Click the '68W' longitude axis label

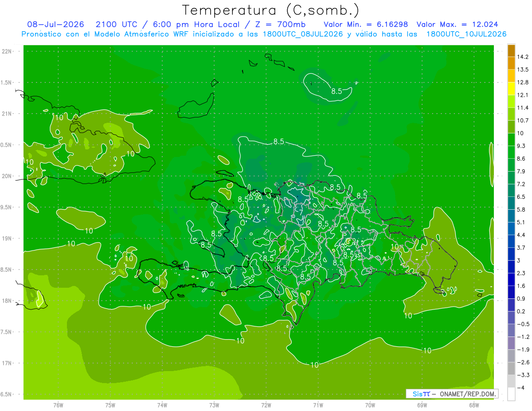pyautogui.click(x=474, y=405)
